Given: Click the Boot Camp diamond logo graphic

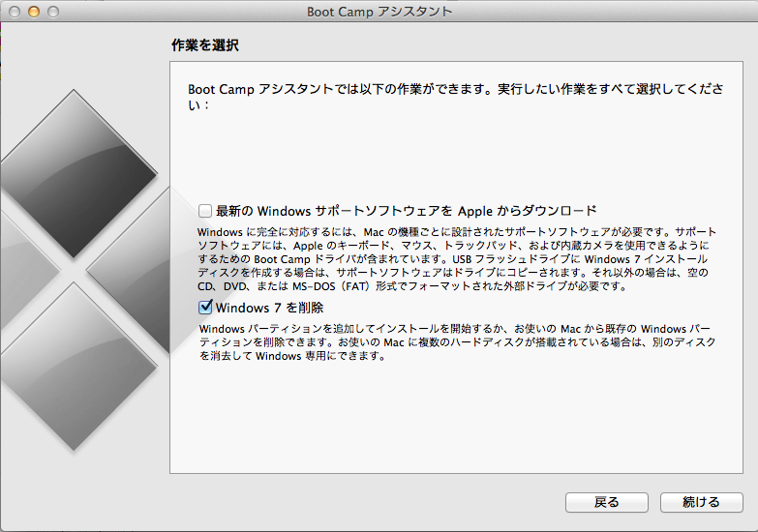Looking at the screenshot, I should coord(84,270).
